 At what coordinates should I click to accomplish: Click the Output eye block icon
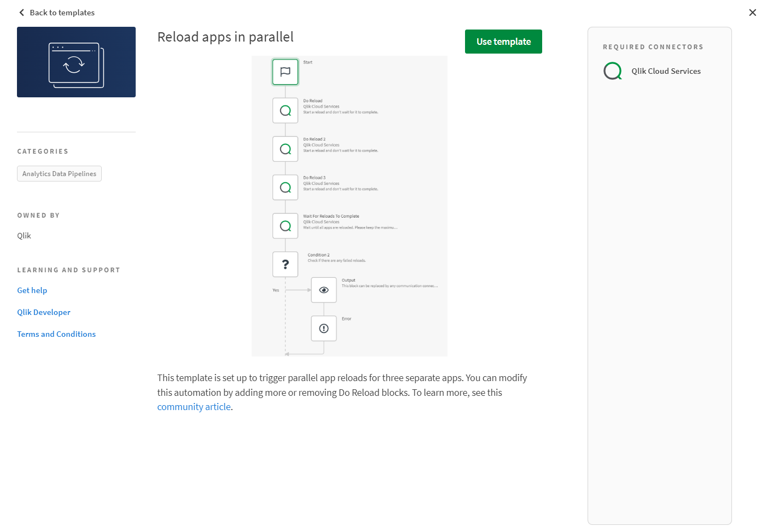coord(324,290)
